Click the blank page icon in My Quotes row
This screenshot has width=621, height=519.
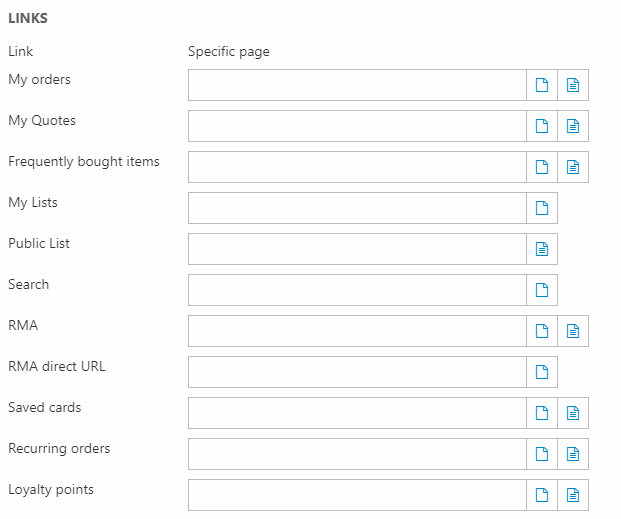tap(542, 126)
